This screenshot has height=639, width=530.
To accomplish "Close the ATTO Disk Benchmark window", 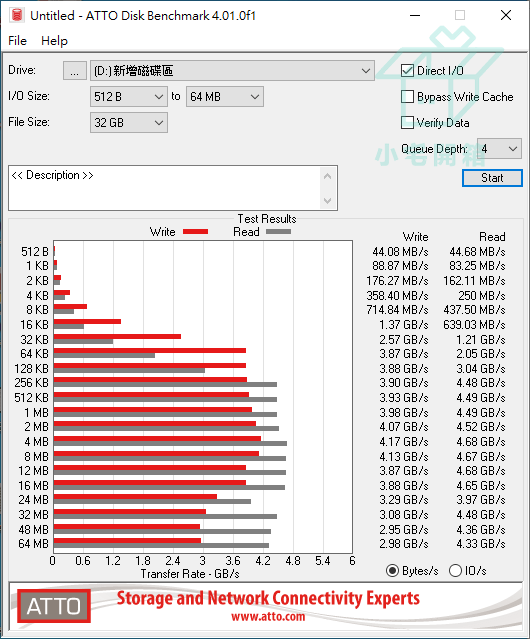I will (x=506, y=15).
